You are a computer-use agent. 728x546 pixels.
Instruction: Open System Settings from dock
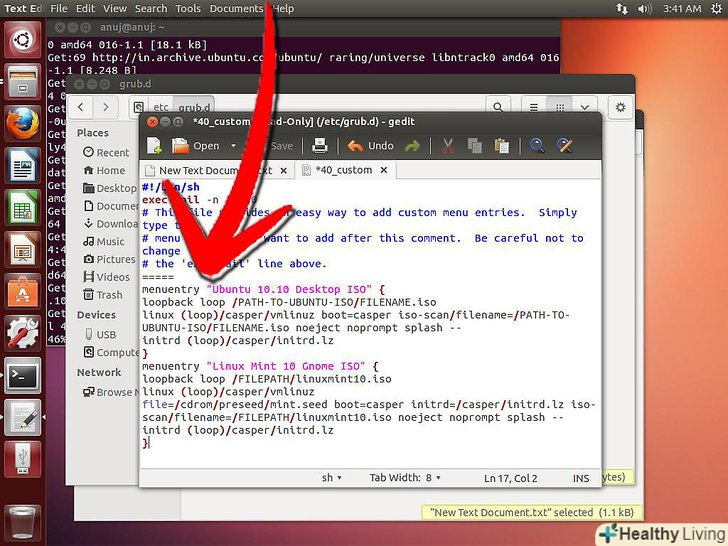(23, 333)
